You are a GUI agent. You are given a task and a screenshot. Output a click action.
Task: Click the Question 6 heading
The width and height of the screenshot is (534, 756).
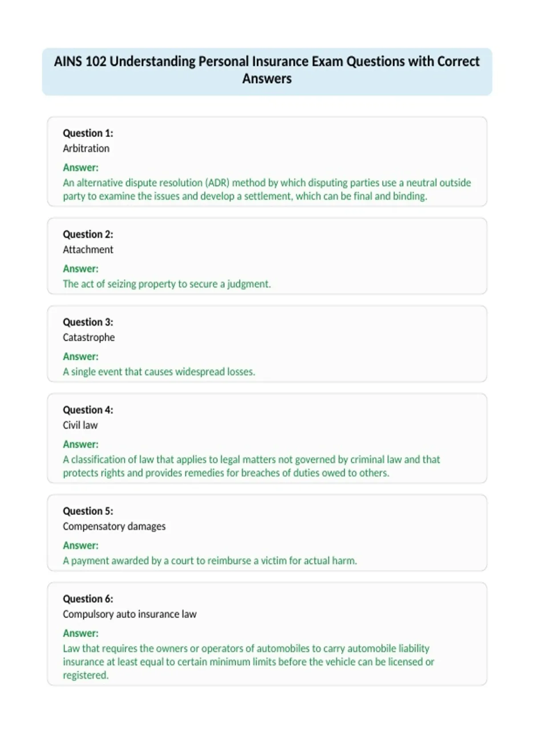tap(88, 599)
